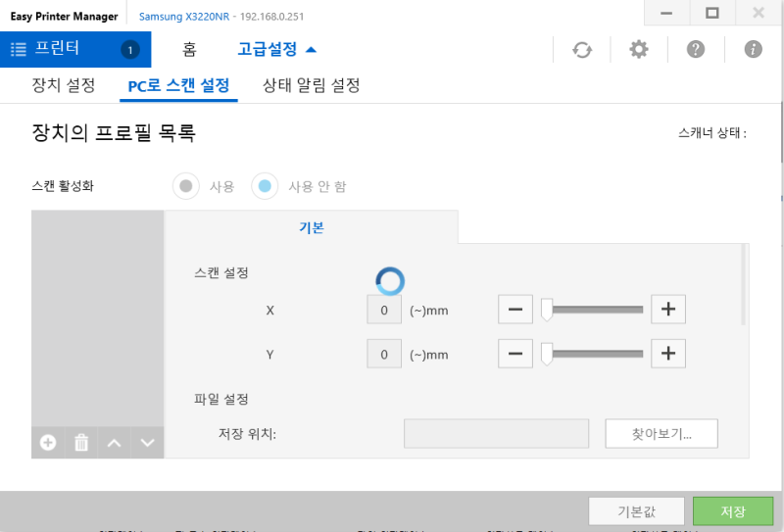Collapse the 고급설정 menu arrow
784x532 pixels.
(311, 50)
